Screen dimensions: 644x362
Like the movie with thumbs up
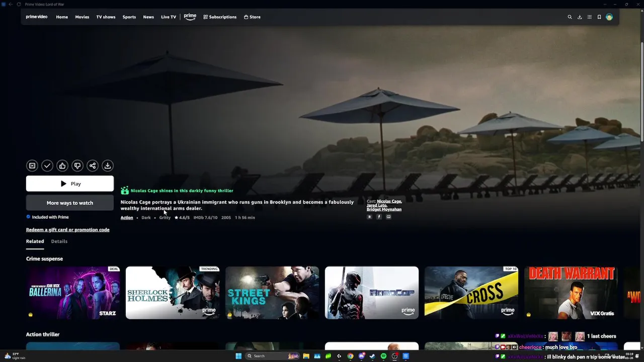pos(62,165)
